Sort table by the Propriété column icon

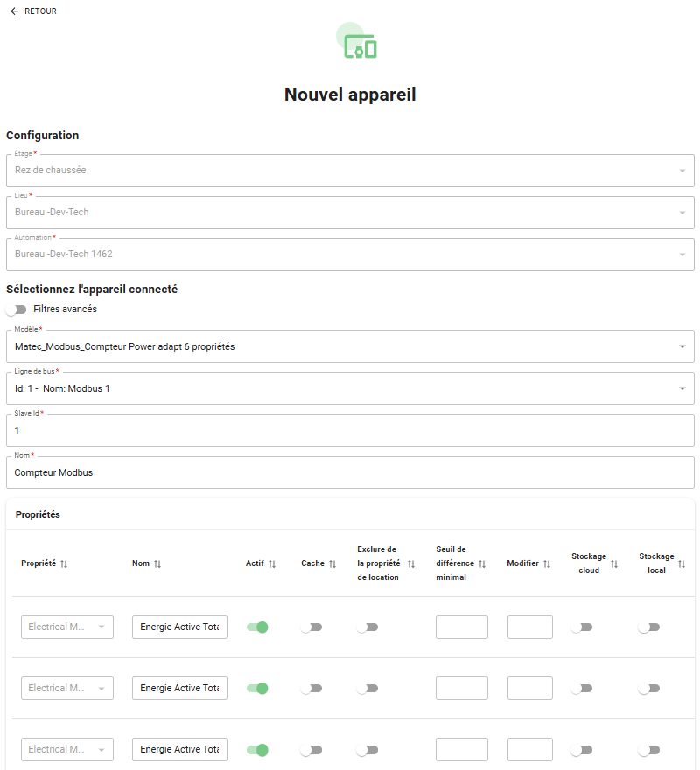[x=64, y=564]
